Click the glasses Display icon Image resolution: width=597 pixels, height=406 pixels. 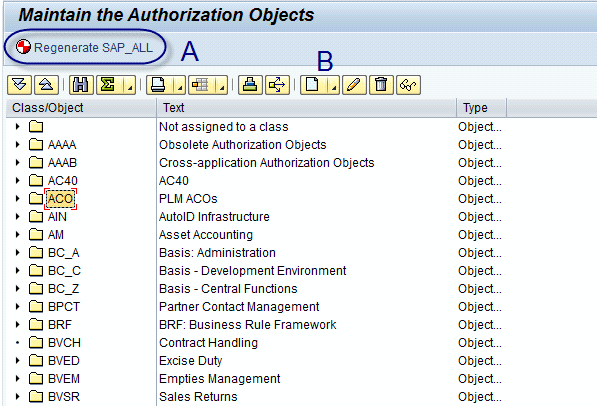(408, 85)
